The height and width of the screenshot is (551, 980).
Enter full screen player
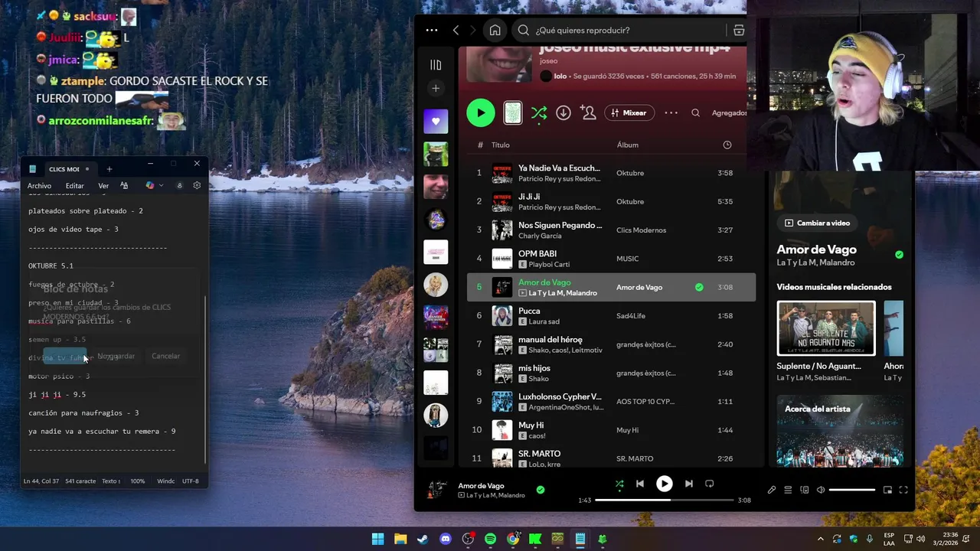tap(903, 490)
